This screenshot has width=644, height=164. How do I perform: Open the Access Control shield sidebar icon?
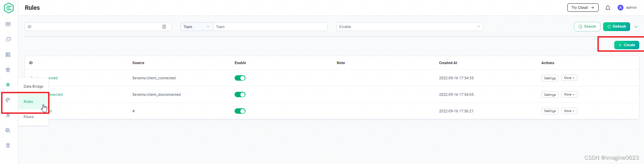tap(8, 70)
